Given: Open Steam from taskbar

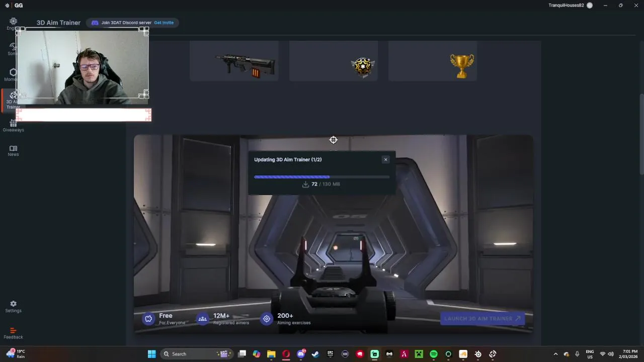Looking at the screenshot, I should [315, 354].
